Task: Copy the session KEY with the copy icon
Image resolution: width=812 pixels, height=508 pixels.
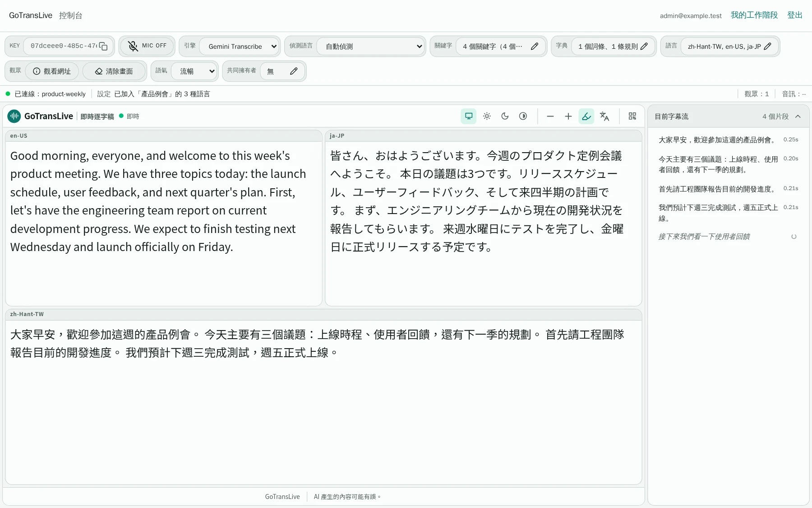Action: 103,46
